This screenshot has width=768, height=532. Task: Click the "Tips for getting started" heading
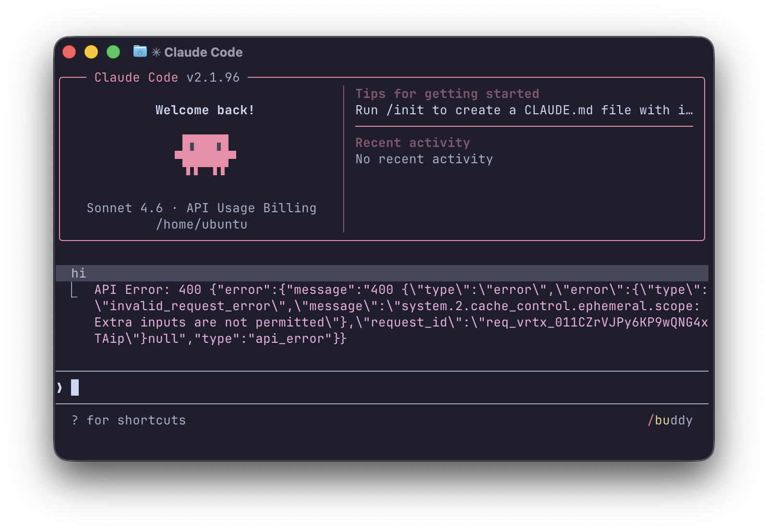pyautogui.click(x=447, y=94)
